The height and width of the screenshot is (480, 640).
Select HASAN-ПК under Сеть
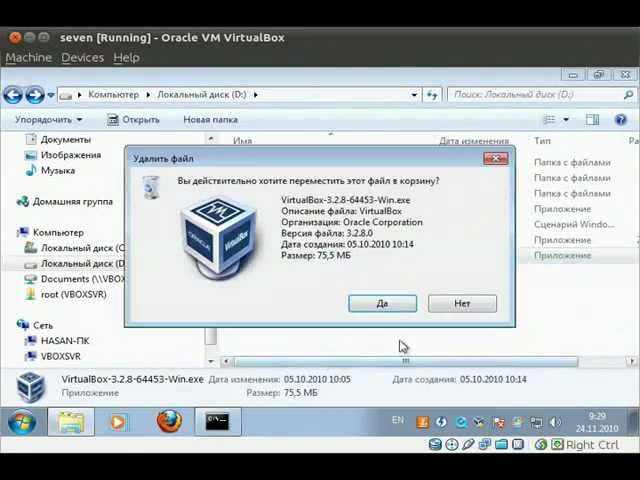coord(57,341)
